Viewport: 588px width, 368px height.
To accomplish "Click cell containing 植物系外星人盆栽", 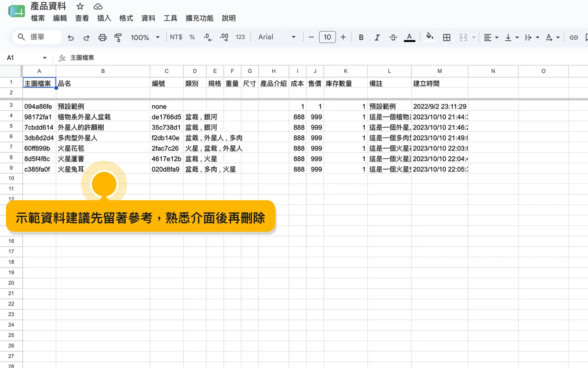I will (x=103, y=117).
